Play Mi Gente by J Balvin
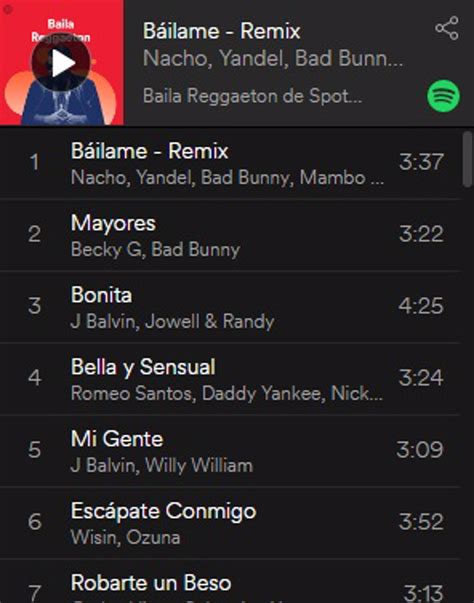The image size is (474, 603). 231,451
